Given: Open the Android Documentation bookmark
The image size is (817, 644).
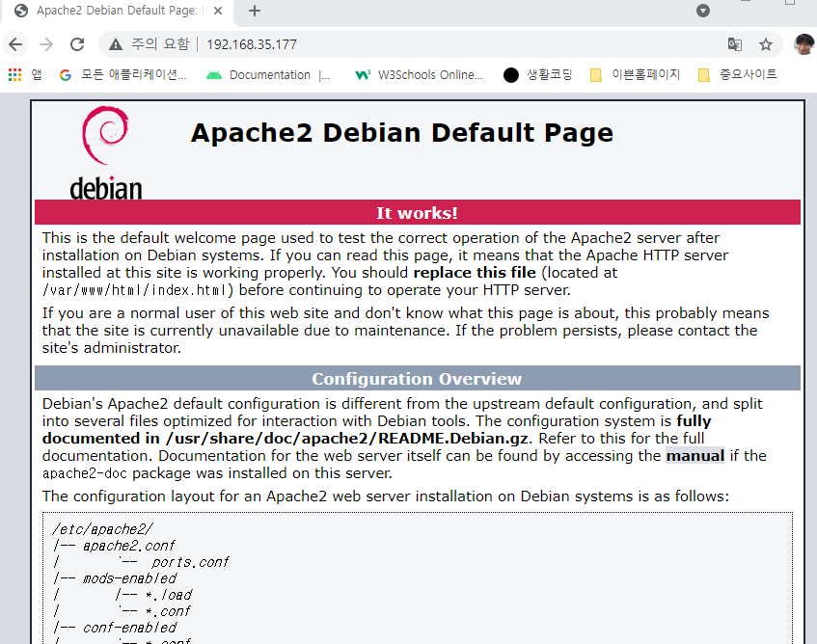Looking at the screenshot, I should [x=268, y=75].
